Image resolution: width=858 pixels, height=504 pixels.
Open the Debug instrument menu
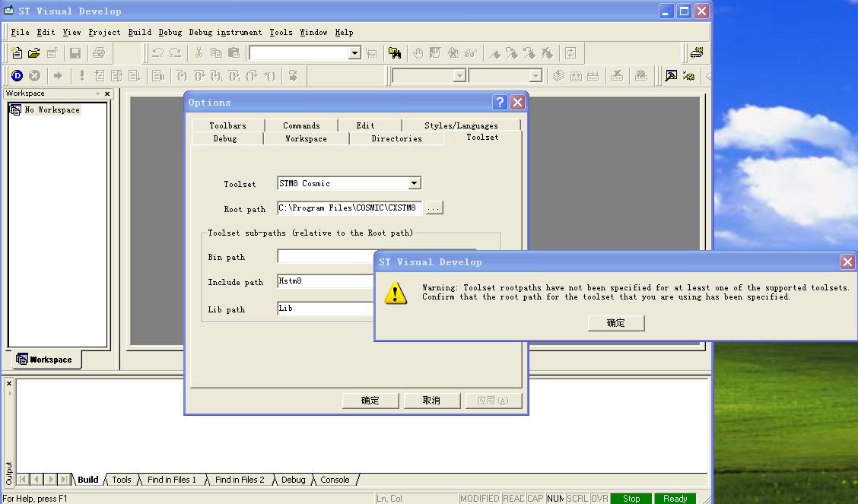[225, 32]
